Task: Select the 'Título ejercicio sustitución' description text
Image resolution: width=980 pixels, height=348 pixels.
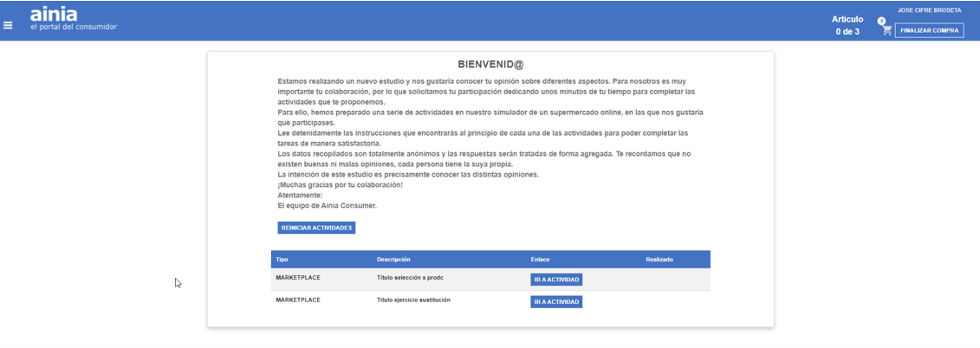Action: 413,300
